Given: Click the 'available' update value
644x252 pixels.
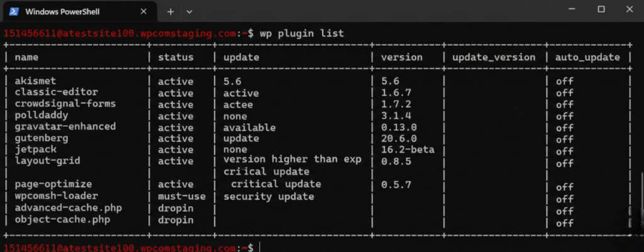Looking at the screenshot, I should pyautogui.click(x=249, y=128).
